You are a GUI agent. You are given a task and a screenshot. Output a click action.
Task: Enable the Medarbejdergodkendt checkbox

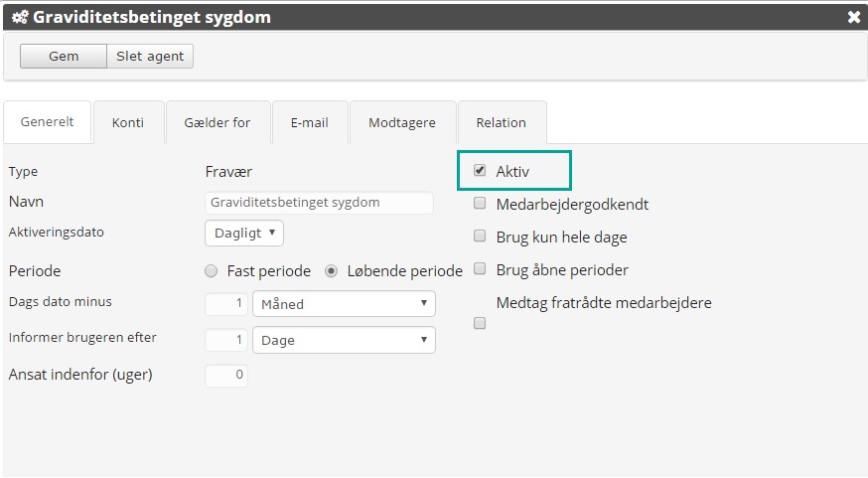tap(480, 204)
